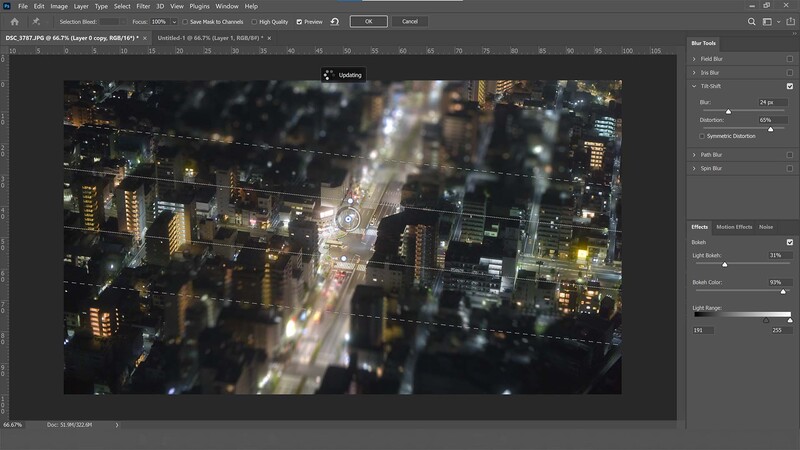The height and width of the screenshot is (450, 800).
Task: Open the File menu
Action: click(23, 6)
